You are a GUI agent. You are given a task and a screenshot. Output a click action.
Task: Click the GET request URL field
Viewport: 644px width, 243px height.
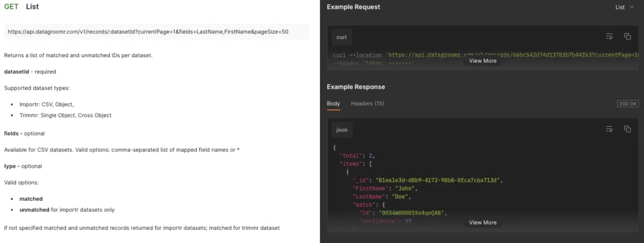[157, 31]
